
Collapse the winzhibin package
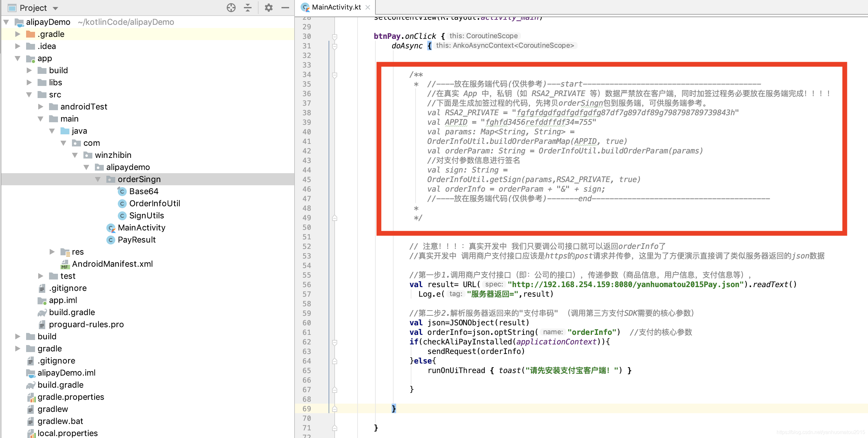(75, 155)
